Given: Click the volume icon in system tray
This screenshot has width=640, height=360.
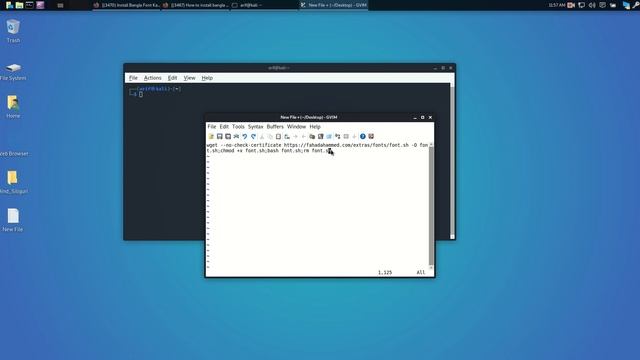Looking at the screenshot, I should coord(592,5).
